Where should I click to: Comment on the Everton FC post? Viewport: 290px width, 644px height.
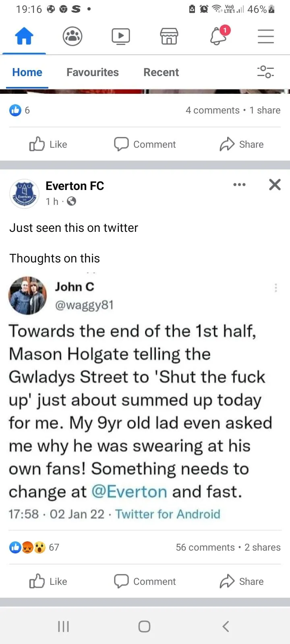pos(145,581)
